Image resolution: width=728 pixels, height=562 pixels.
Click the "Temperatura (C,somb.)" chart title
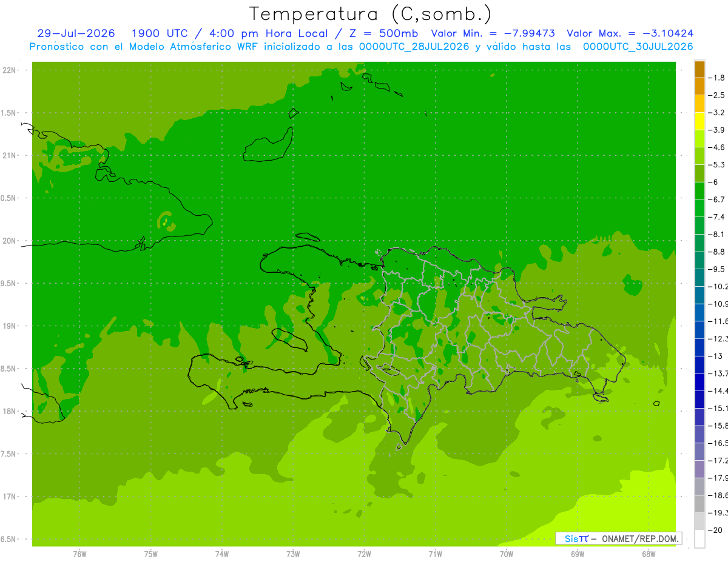point(370,15)
